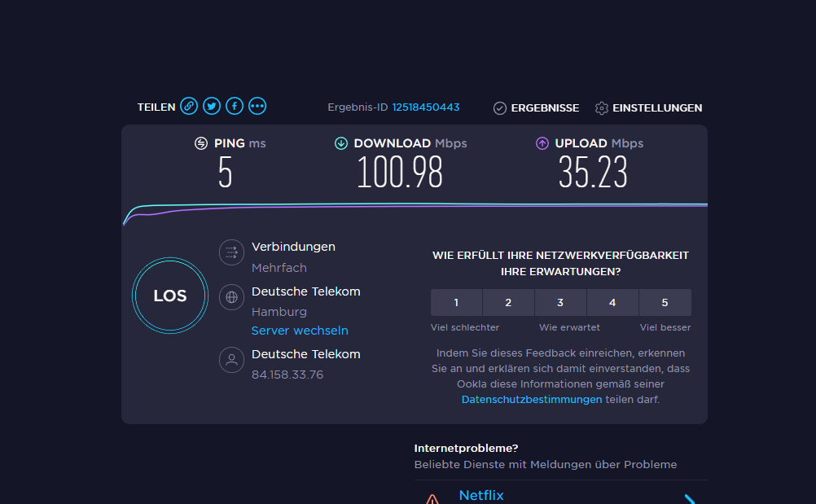Click 'Wie erwartet' rating label
This screenshot has width=816, height=504.
pos(569,327)
